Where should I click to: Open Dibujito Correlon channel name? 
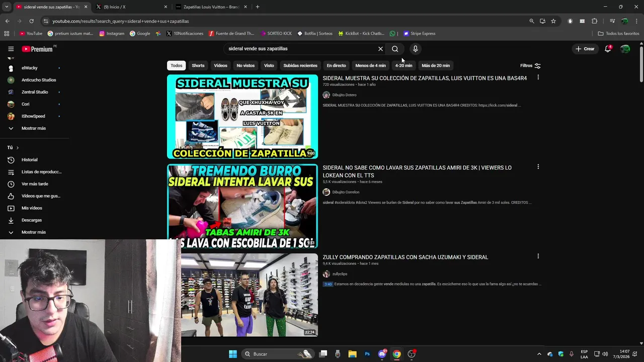click(x=346, y=192)
